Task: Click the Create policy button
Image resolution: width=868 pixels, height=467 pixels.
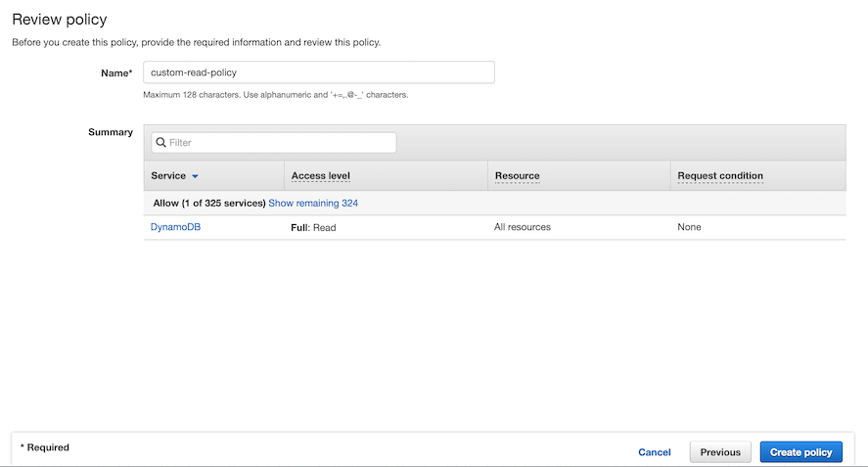Action: click(x=800, y=452)
